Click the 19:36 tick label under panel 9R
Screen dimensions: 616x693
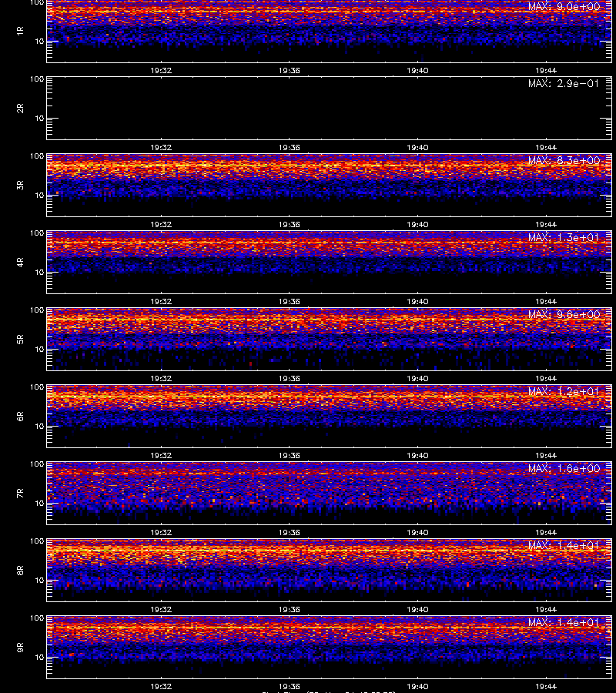[289, 686]
